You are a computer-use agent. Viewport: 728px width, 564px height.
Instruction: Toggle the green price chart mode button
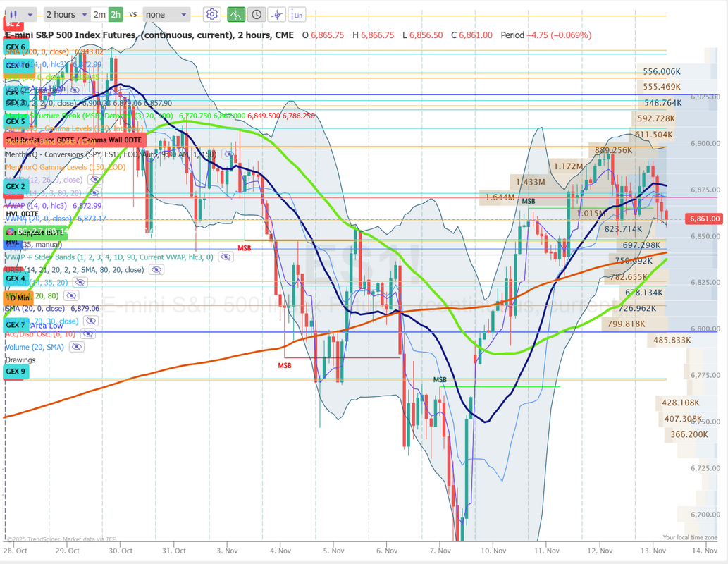click(x=236, y=14)
